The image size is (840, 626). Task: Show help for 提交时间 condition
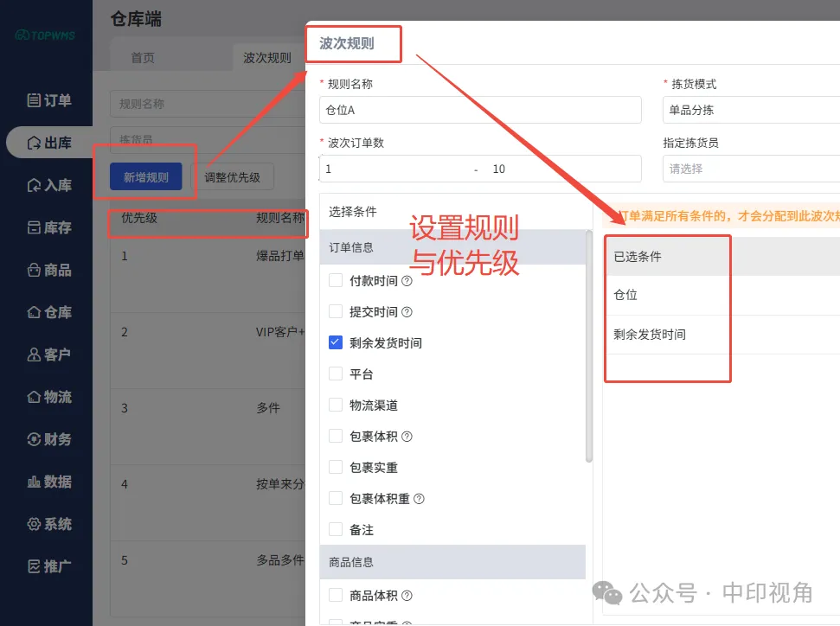pos(407,312)
